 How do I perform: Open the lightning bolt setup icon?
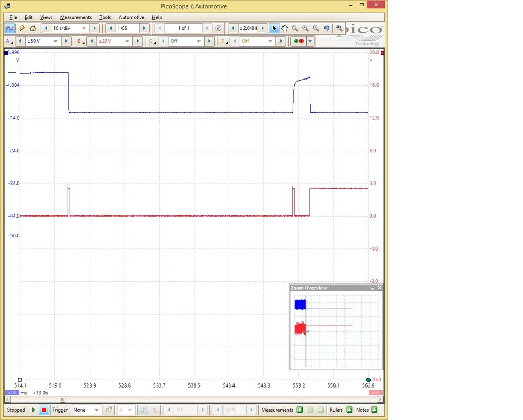coord(22,28)
